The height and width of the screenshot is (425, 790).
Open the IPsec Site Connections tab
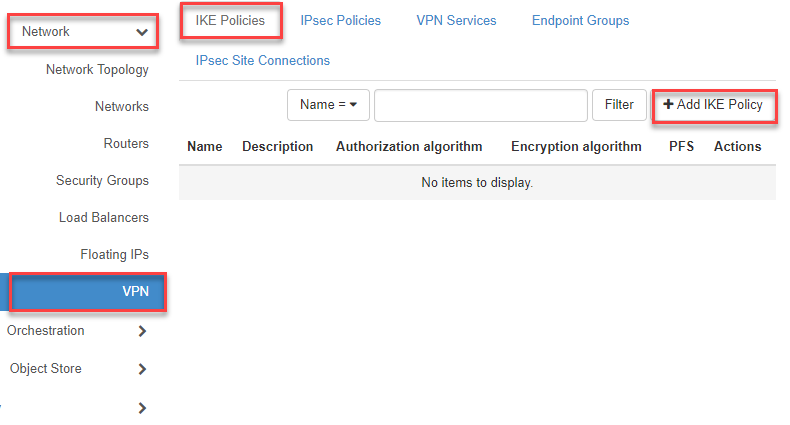click(x=263, y=61)
